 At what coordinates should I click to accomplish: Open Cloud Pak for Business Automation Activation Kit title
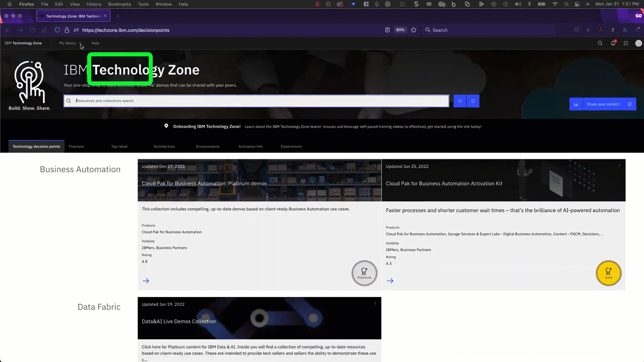pos(444,184)
